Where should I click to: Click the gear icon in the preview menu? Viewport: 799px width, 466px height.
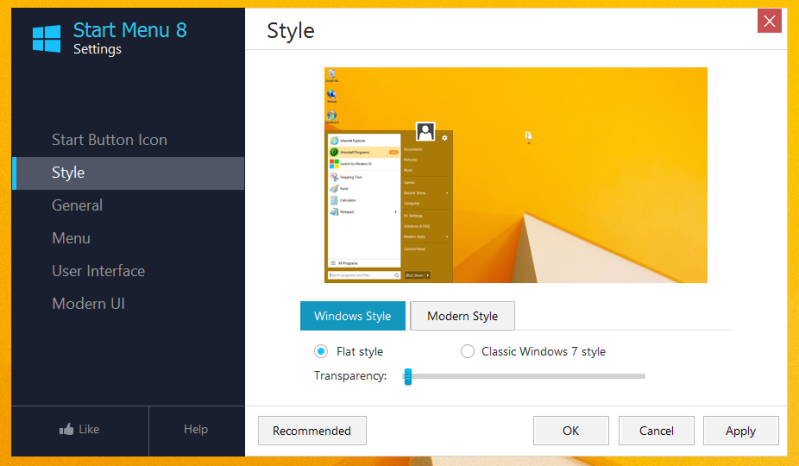coord(444,138)
